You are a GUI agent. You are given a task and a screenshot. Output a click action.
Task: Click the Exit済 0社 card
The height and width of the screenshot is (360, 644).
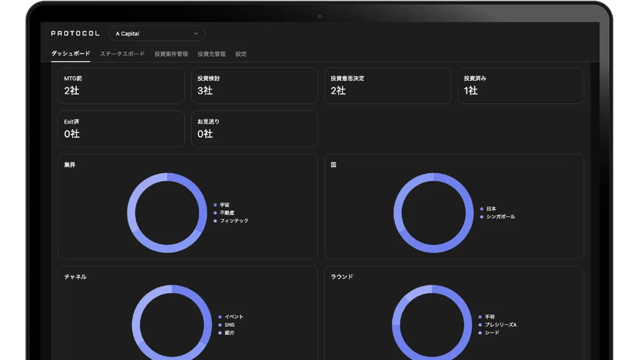click(121, 129)
